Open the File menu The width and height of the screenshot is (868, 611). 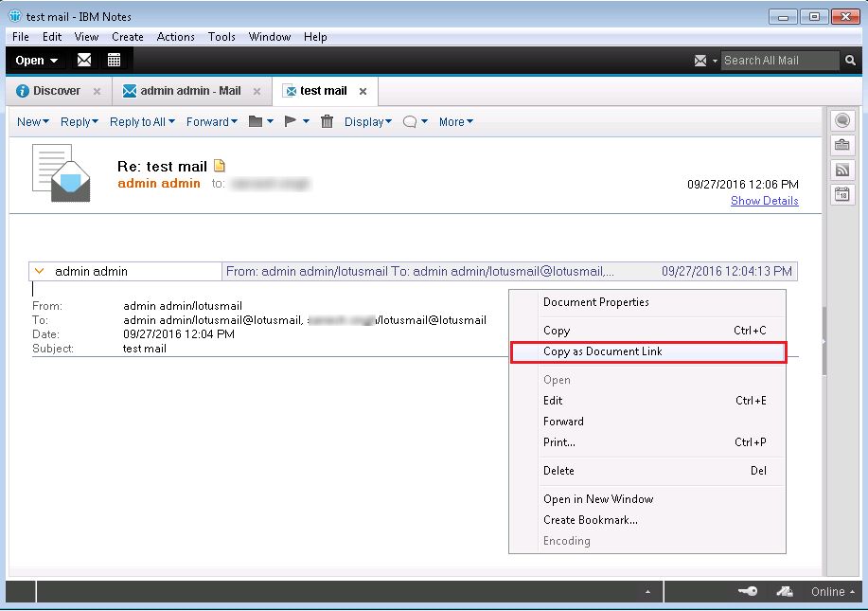click(21, 37)
